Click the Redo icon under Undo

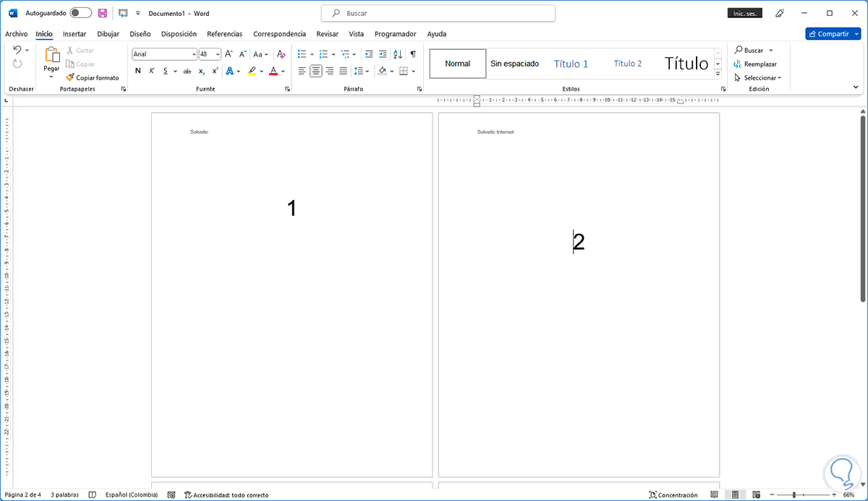coord(17,64)
